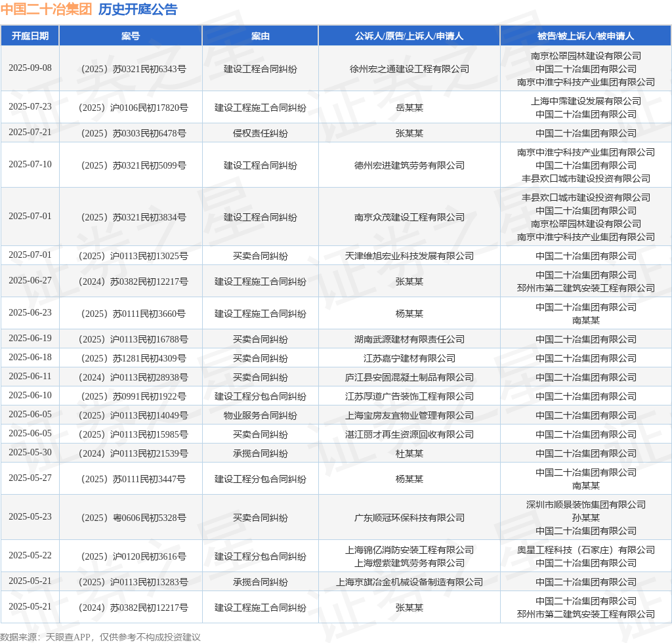Screen dimensions: 672x643
Task: Select date cell '2025-06-27'
Action: (30, 281)
